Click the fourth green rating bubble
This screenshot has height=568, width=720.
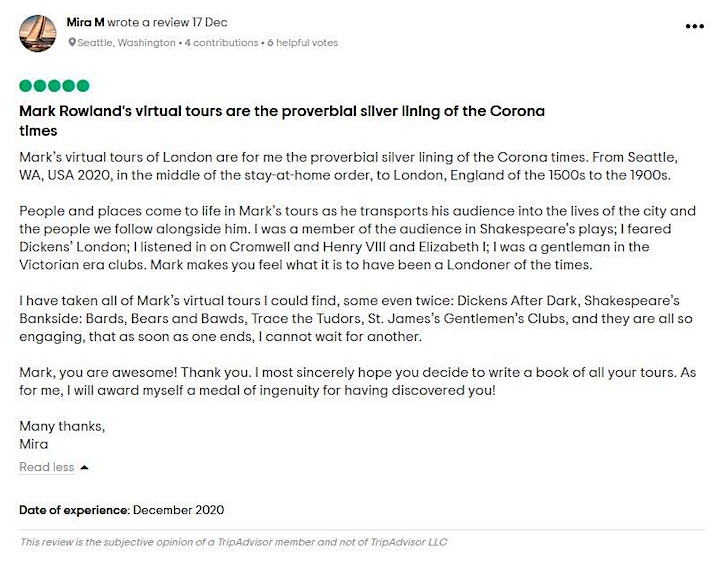click(x=68, y=86)
